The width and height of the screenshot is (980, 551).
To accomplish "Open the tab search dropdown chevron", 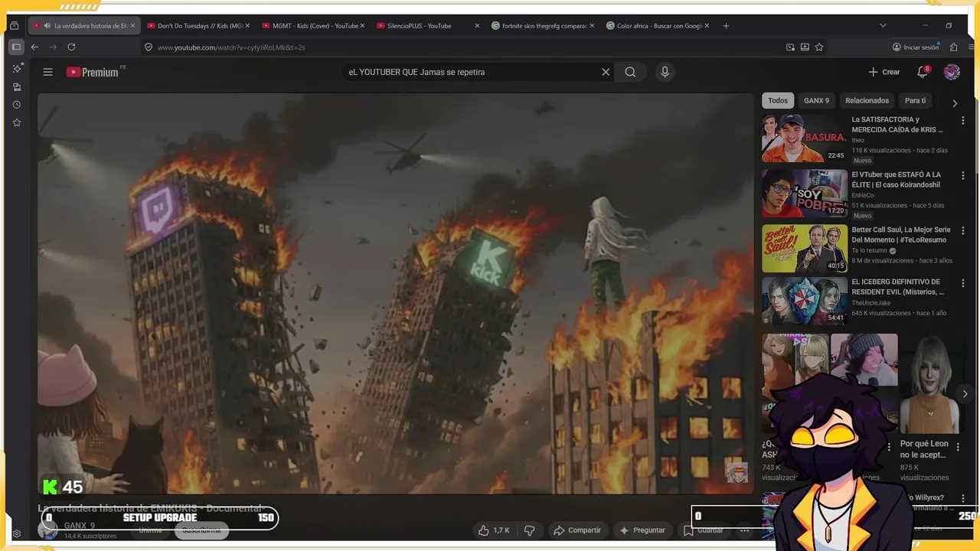I will [x=883, y=25].
